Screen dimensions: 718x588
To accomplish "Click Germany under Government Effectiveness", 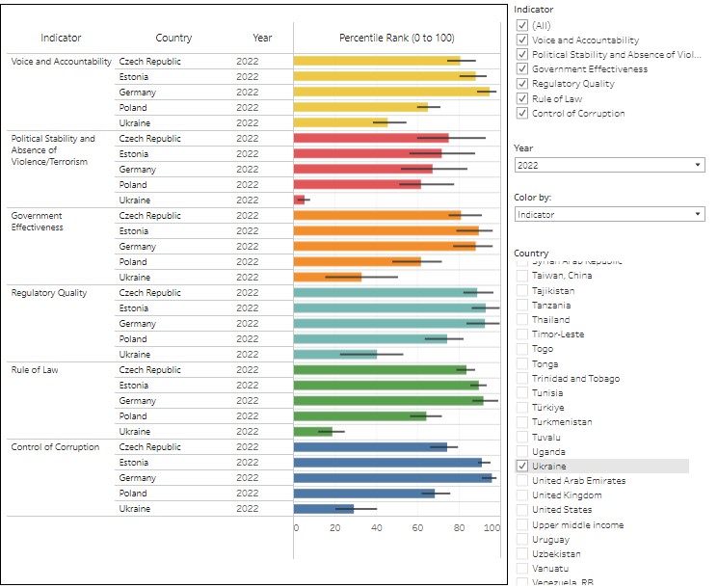I will pos(138,247).
